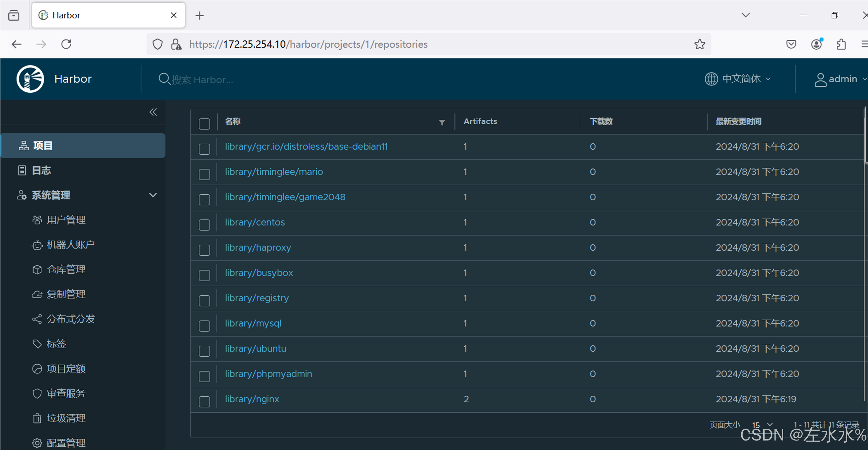Viewport: 868px width, 450px height.
Task: Check the library/busybox row checkbox
Action: [x=204, y=275]
